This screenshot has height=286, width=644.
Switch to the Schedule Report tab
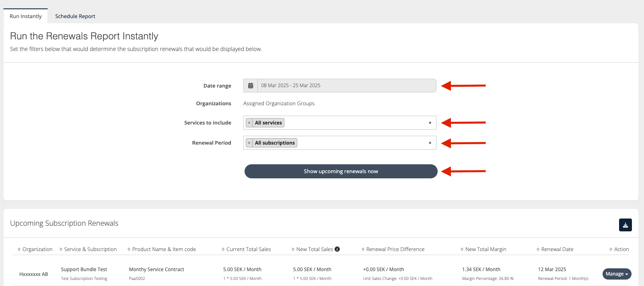click(75, 16)
